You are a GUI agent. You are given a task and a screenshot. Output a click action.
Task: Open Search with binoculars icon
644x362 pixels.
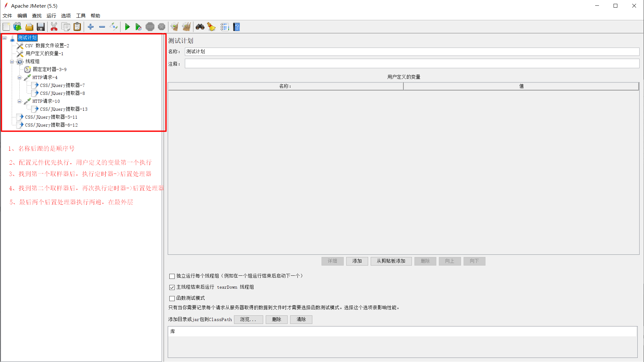pos(200,27)
